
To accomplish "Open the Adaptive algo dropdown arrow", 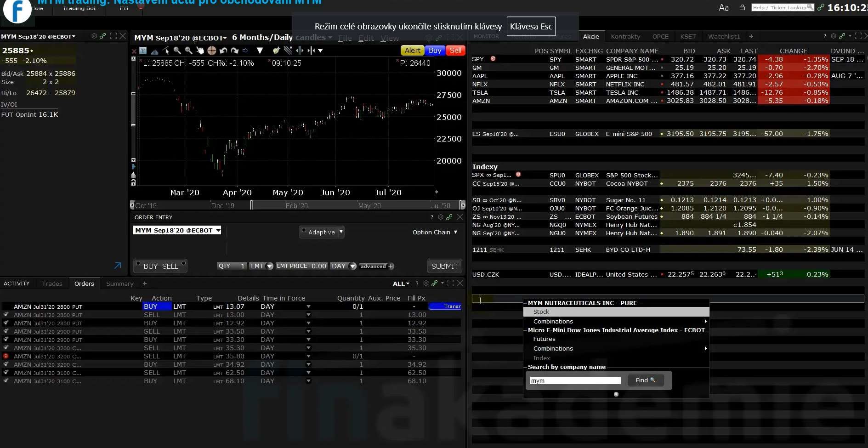I will [341, 232].
